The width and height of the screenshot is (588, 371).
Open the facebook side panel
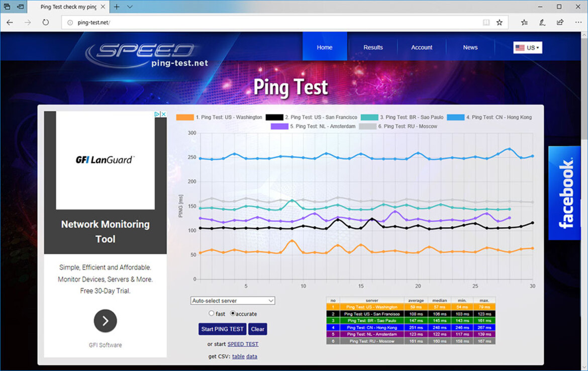(564, 193)
